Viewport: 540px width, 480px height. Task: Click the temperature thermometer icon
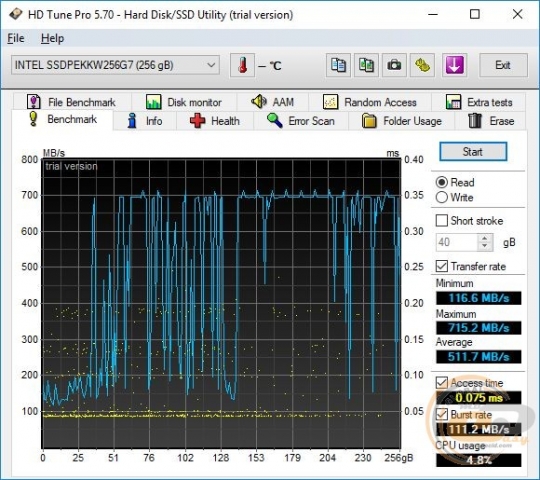pyautogui.click(x=242, y=65)
